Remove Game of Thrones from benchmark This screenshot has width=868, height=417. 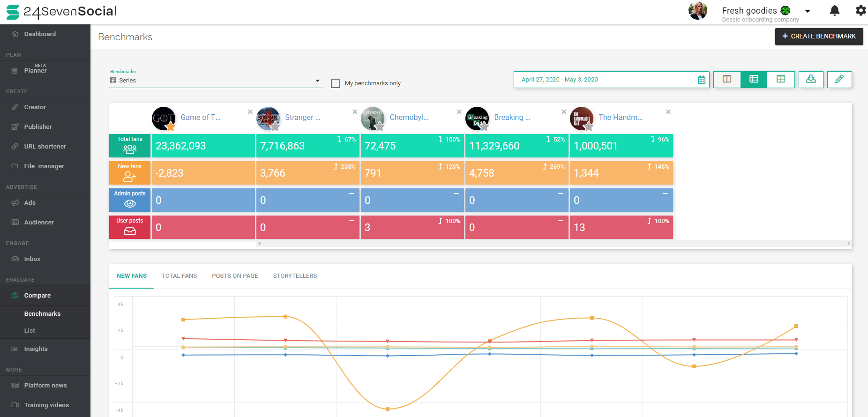(x=250, y=112)
